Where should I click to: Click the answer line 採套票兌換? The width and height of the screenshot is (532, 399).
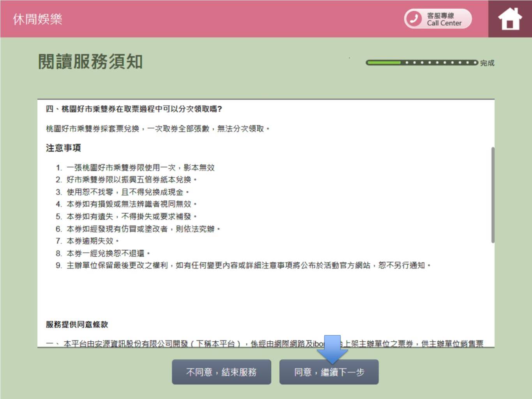tap(157, 129)
